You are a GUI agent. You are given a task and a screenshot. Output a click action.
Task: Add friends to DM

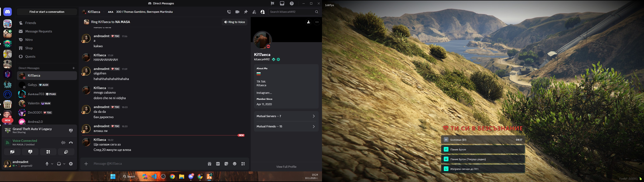(x=254, y=12)
